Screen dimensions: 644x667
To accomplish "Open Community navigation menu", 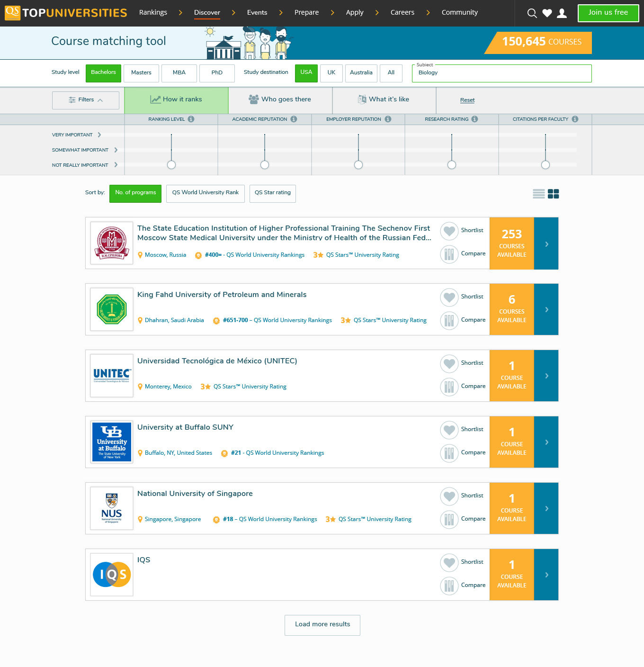I will tap(460, 13).
